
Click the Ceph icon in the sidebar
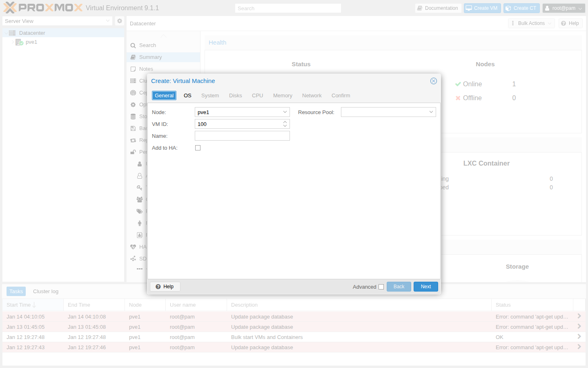click(133, 92)
